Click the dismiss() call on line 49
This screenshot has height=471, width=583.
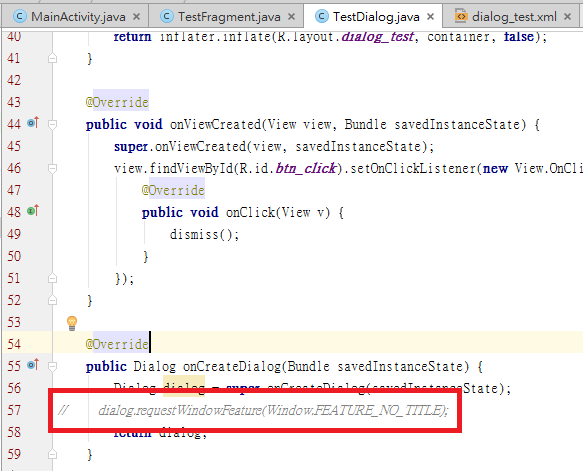coord(204,235)
